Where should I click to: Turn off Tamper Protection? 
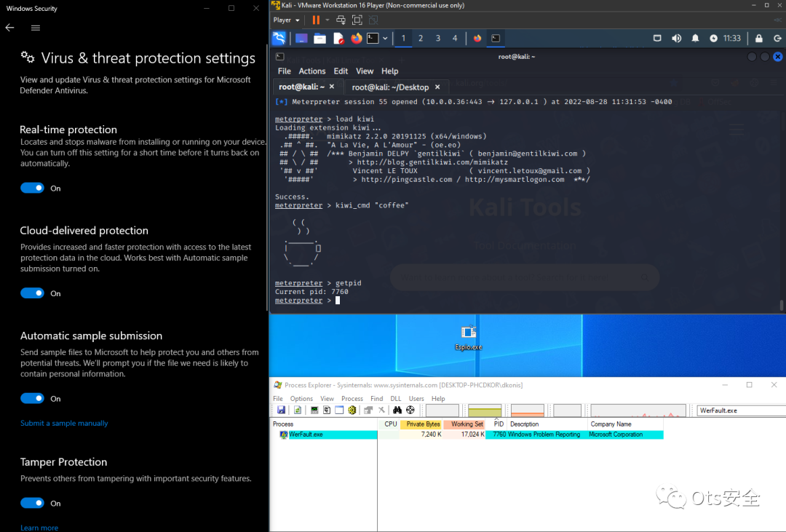(x=32, y=503)
